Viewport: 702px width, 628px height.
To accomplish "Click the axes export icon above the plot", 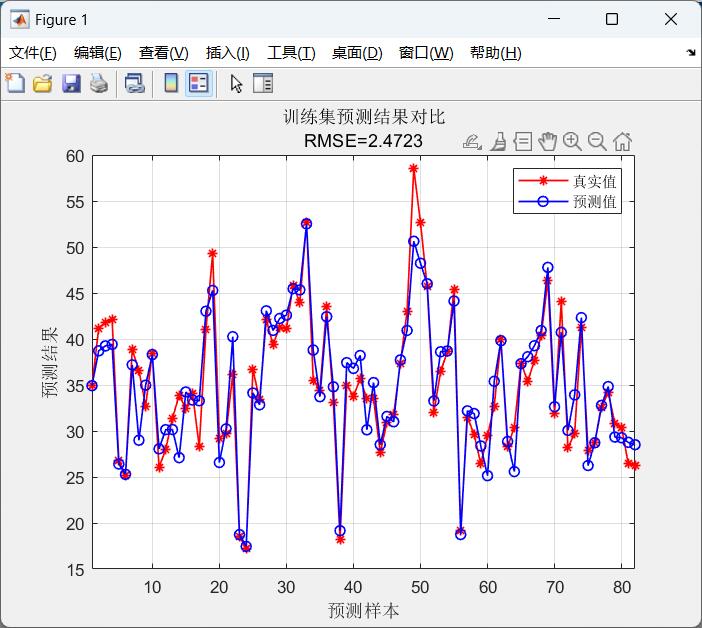I will coord(472,142).
